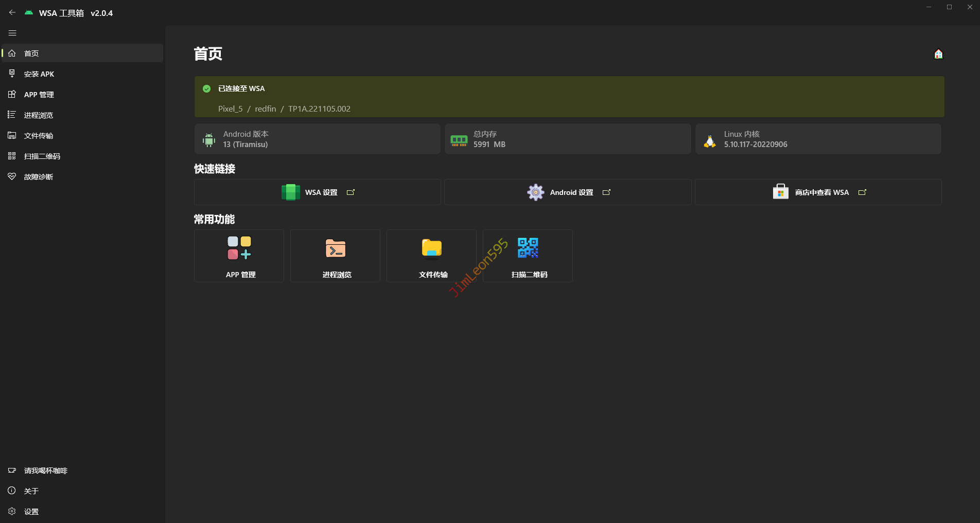Click the back arrow in title bar

[x=12, y=12]
